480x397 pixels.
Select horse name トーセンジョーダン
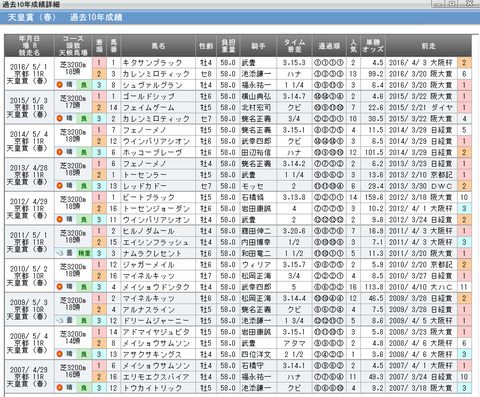[x=156, y=209]
